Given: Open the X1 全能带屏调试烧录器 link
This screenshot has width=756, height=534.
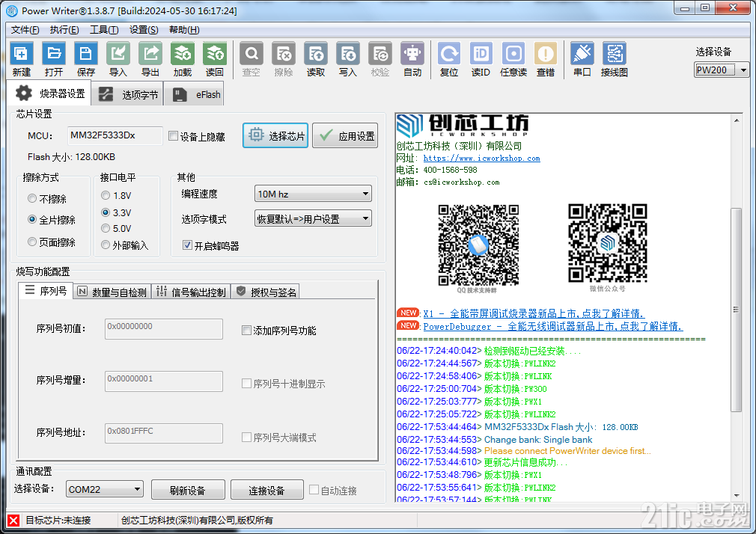Looking at the screenshot, I should click(x=534, y=314).
